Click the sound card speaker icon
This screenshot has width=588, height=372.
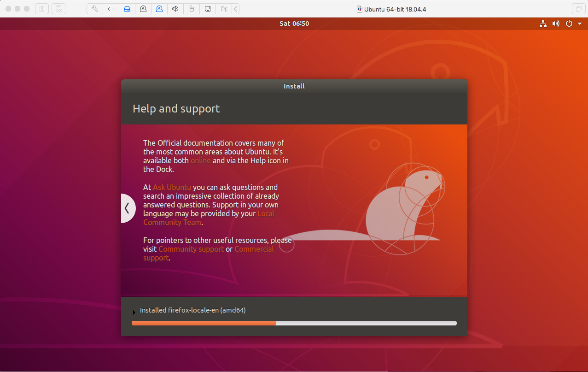[x=175, y=9]
